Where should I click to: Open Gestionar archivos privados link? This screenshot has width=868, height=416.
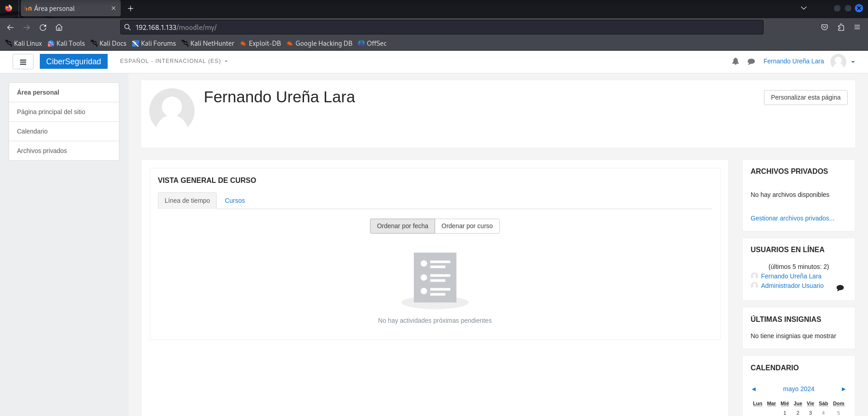point(792,218)
